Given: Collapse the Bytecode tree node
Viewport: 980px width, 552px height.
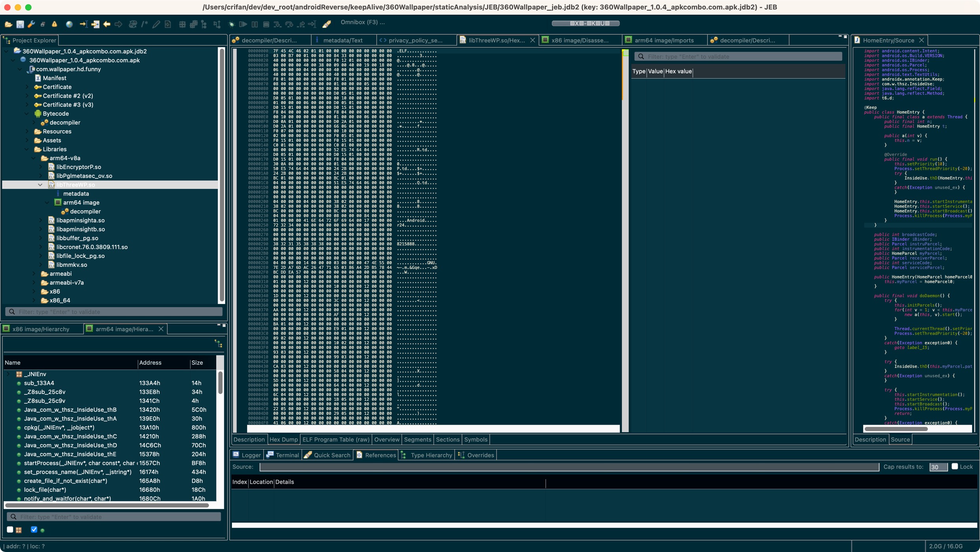Looking at the screenshot, I should point(27,114).
